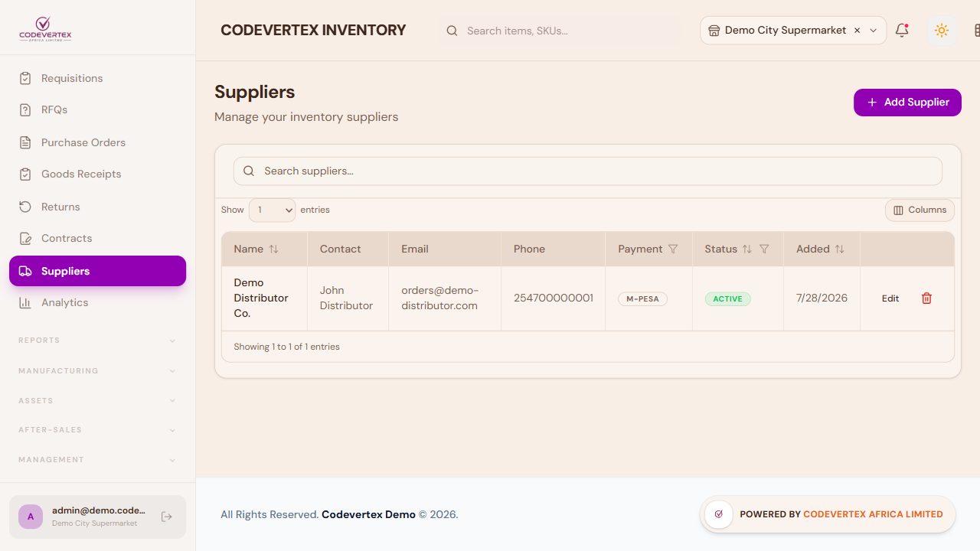Sort table by Status column

pos(747,249)
